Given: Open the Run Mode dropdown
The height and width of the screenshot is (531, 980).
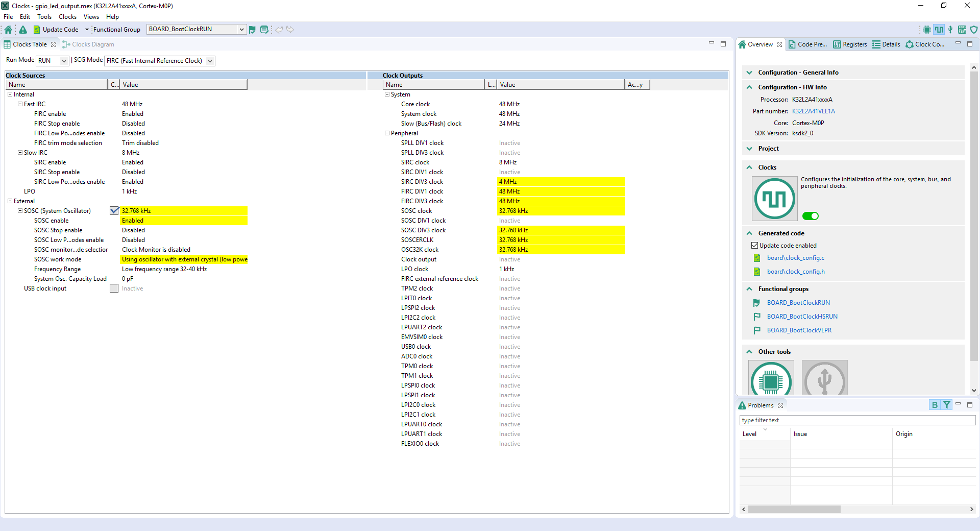Looking at the screenshot, I should (52, 61).
